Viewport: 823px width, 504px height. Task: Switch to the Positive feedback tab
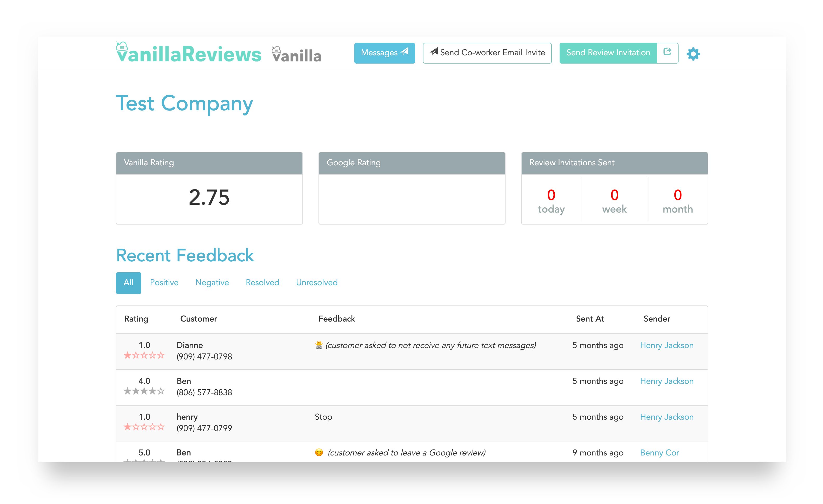pos(164,283)
